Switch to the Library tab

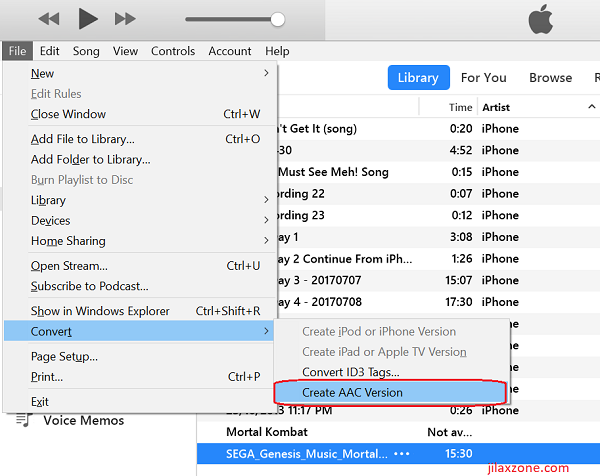click(418, 78)
